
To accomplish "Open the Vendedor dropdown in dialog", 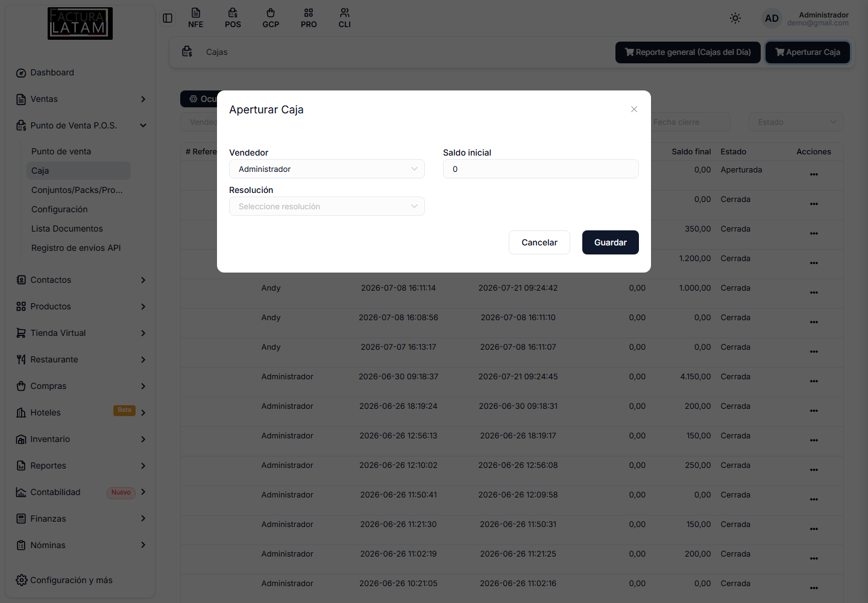I will (x=327, y=169).
